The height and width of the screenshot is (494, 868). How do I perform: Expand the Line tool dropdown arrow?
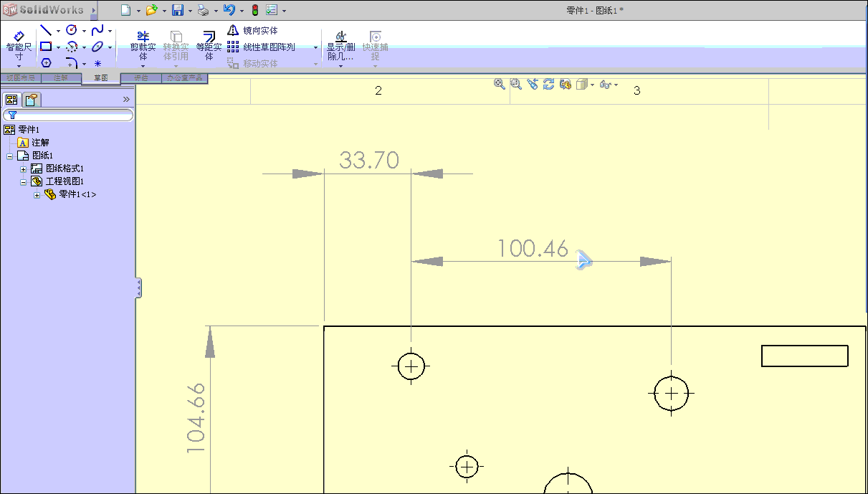(58, 31)
